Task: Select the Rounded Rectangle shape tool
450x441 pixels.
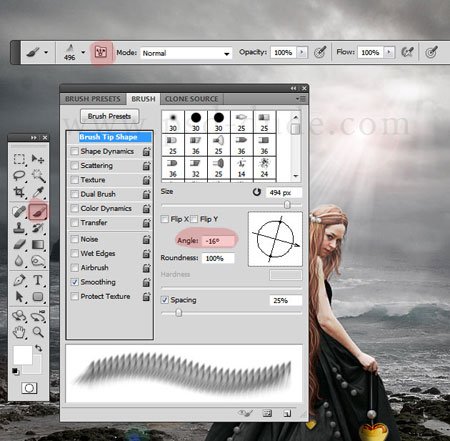Action: point(38,296)
